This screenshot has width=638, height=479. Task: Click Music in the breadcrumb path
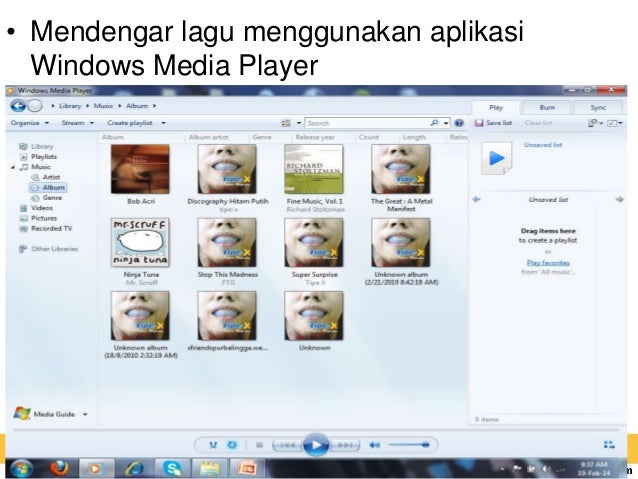point(103,106)
